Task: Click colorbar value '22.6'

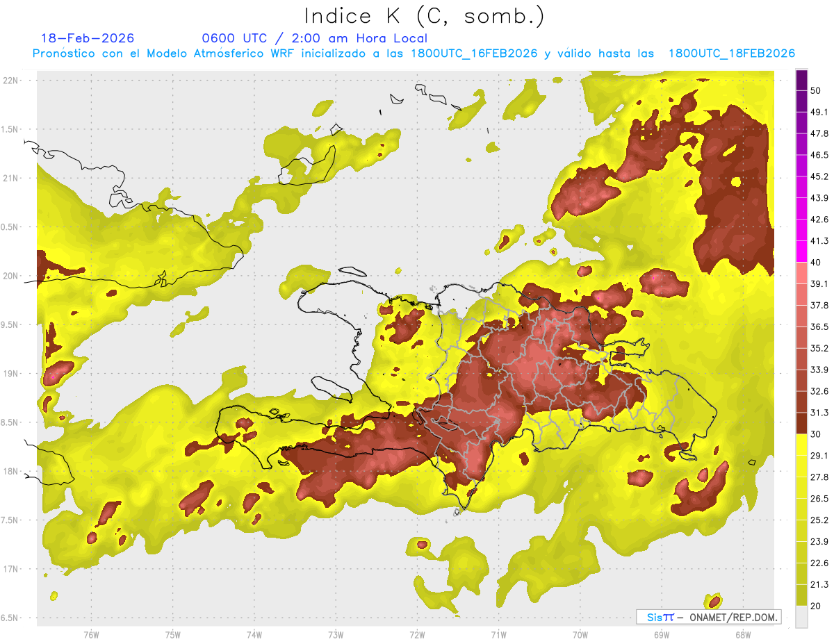Action: pyautogui.click(x=819, y=563)
